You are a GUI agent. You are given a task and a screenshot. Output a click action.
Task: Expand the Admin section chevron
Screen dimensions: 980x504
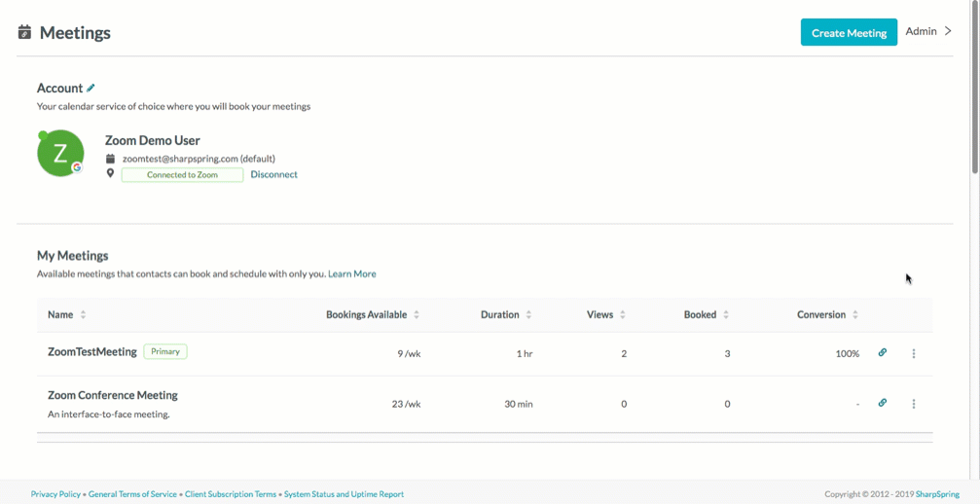click(x=948, y=30)
